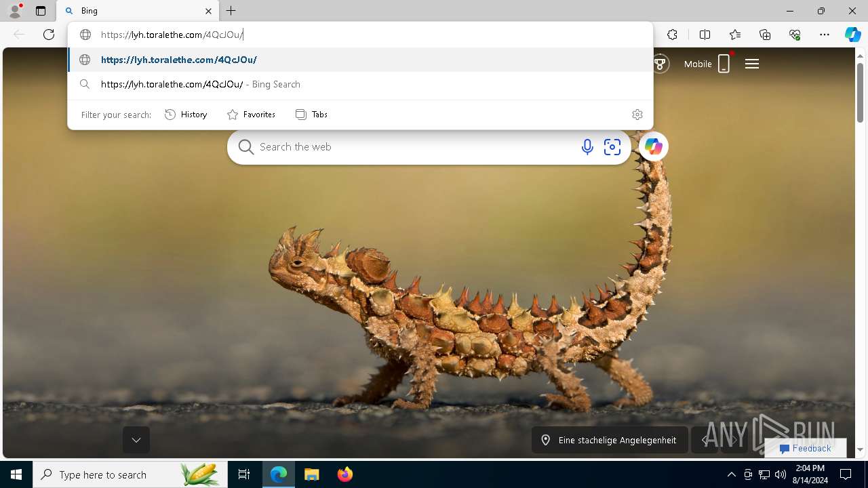The width and height of the screenshot is (868, 488).
Task: Select the lyh.toralethe.com URL suggestion
Action: coord(360,60)
